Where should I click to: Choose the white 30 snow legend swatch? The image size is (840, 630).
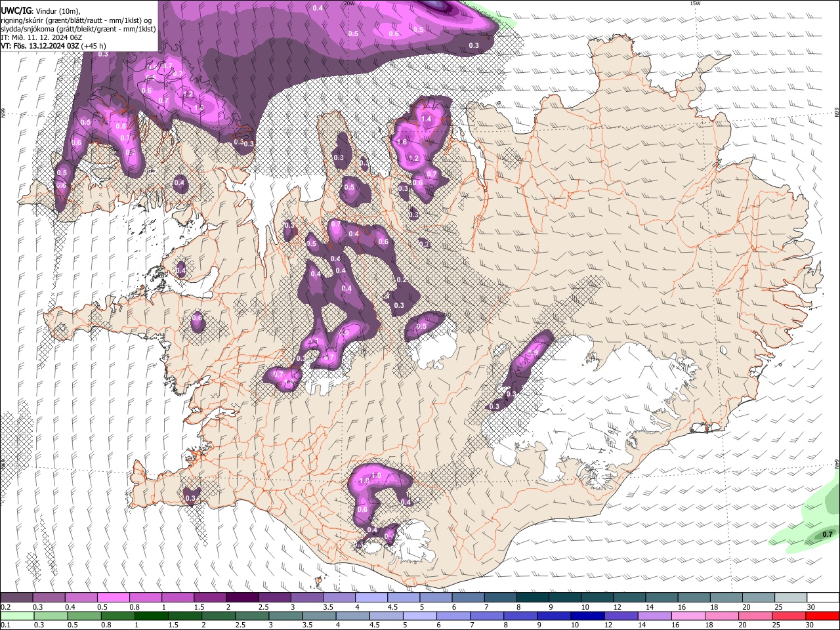pyautogui.click(x=823, y=598)
